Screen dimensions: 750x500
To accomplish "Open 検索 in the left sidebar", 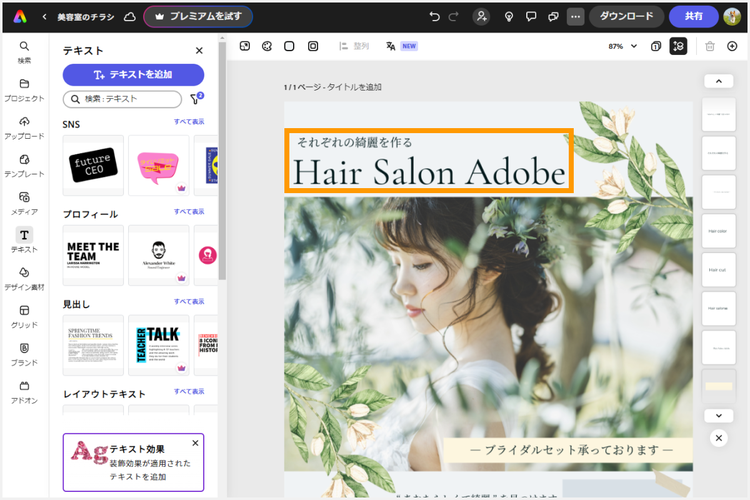I will click(x=24, y=52).
